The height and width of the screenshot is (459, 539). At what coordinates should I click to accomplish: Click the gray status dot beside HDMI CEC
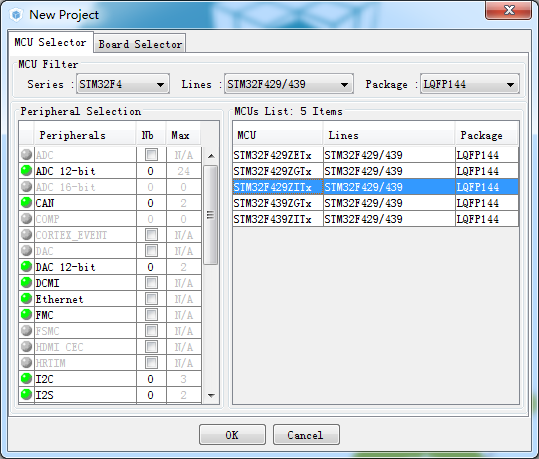[26, 347]
